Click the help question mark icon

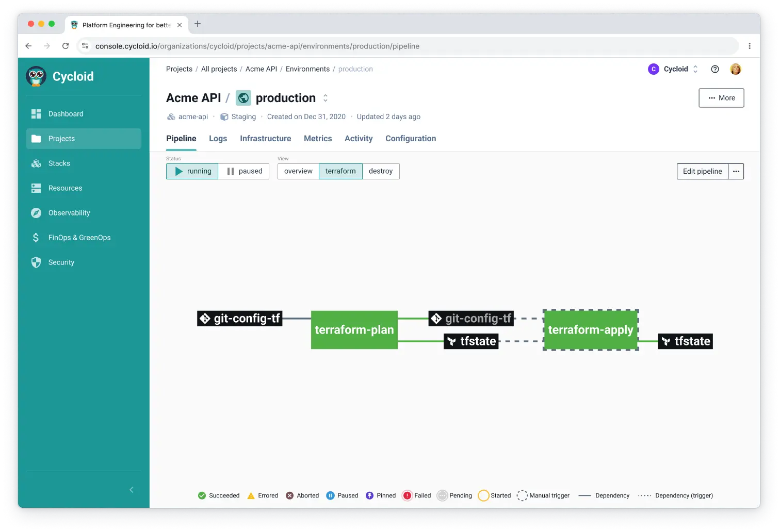click(715, 69)
